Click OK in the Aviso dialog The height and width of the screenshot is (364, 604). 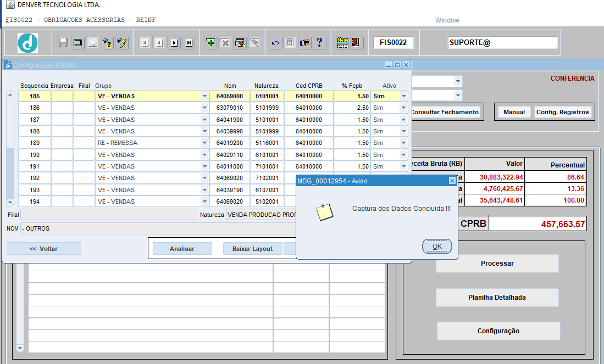tap(437, 247)
